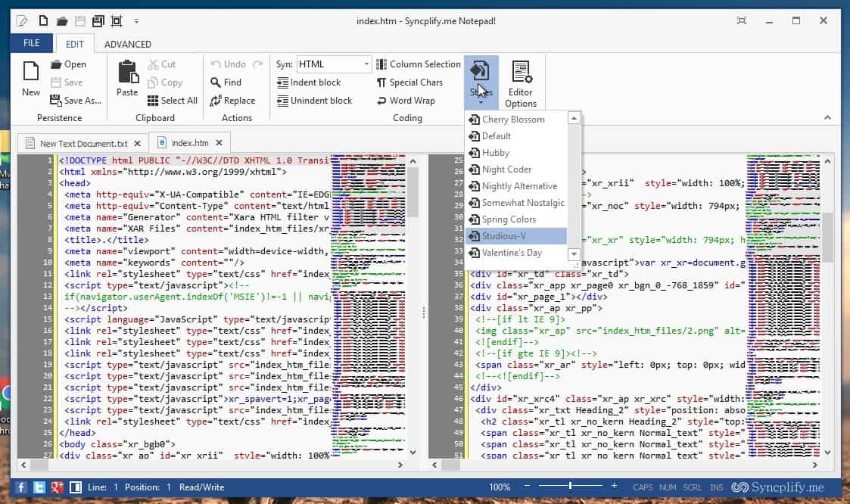
Task: Open the Replace tool
Action: pos(232,100)
